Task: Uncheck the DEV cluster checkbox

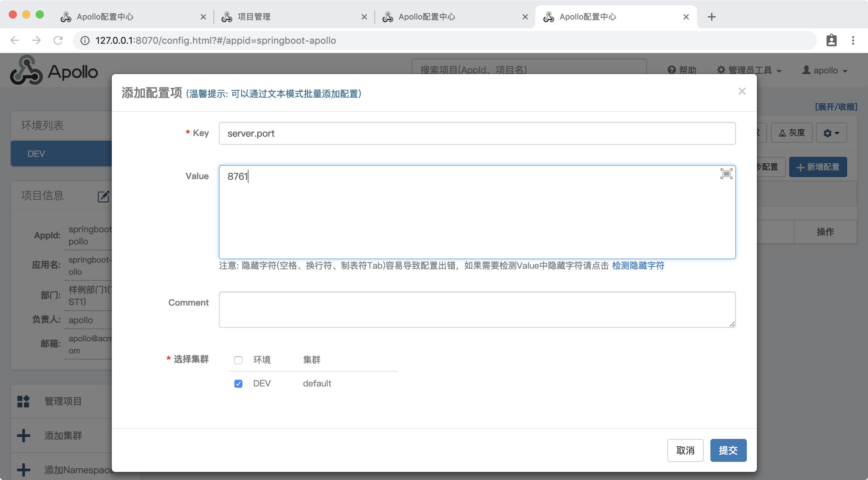Action: pyautogui.click(x=238, y=383)
